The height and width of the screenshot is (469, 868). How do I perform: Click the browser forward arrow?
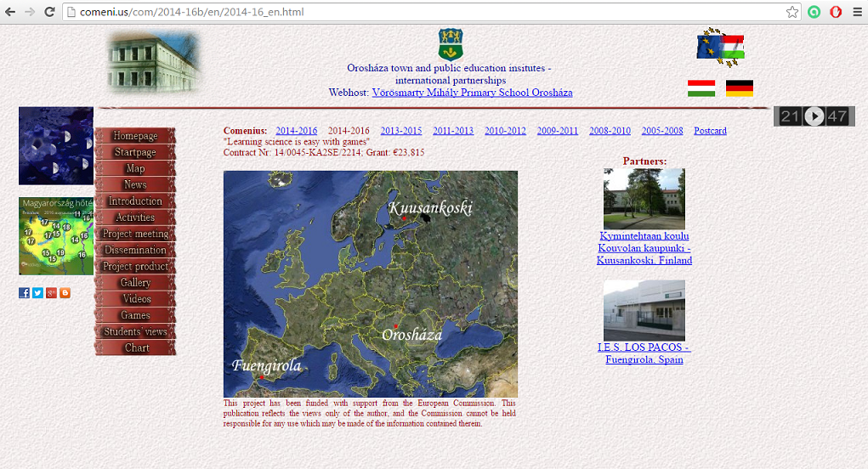pyautogui.click(x=30, y=12)
